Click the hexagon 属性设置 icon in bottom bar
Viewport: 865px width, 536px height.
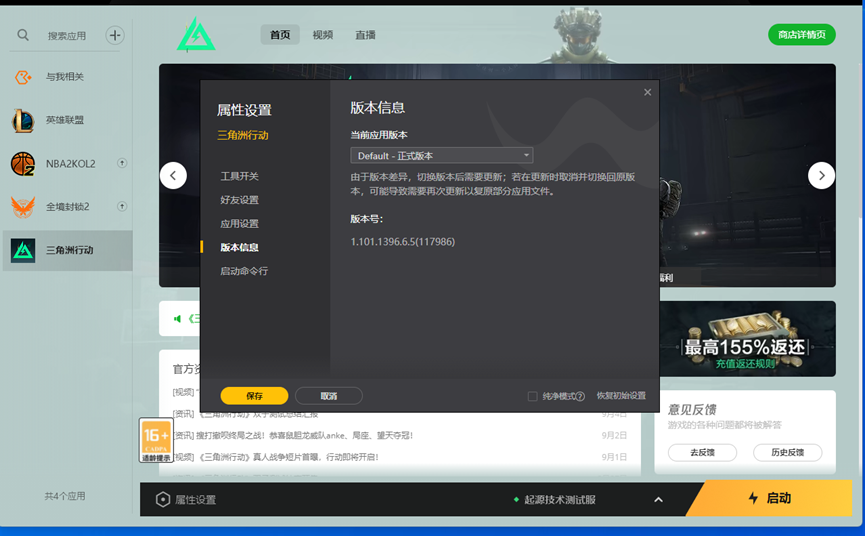[163, 500]
